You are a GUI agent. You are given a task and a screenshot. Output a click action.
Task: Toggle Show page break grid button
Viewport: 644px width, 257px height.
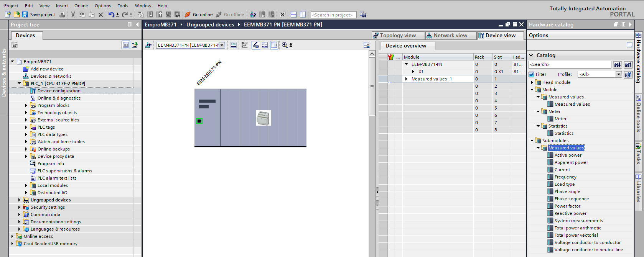coord(265,45)
